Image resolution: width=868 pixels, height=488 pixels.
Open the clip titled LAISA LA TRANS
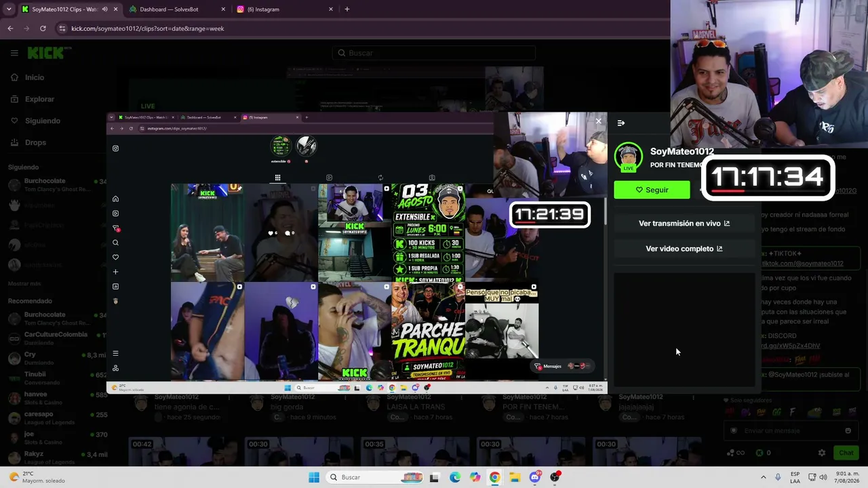coord(416,407)
